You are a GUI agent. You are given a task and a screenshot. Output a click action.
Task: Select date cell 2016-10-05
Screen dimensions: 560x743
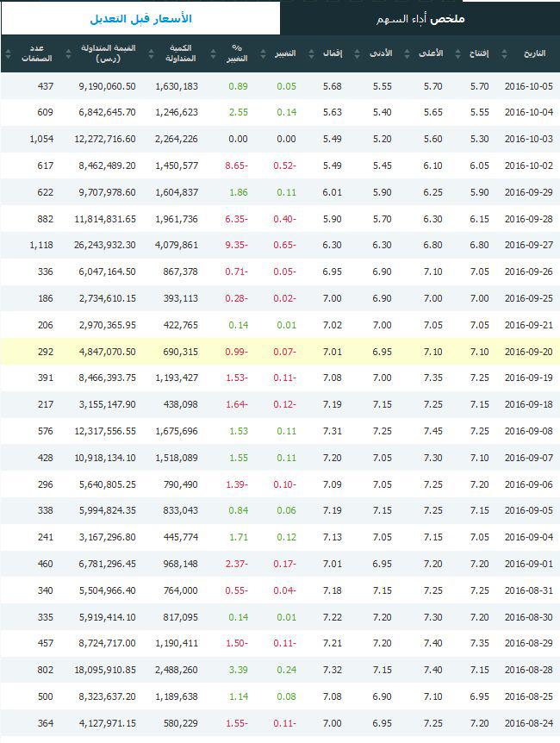click(529, 86)
